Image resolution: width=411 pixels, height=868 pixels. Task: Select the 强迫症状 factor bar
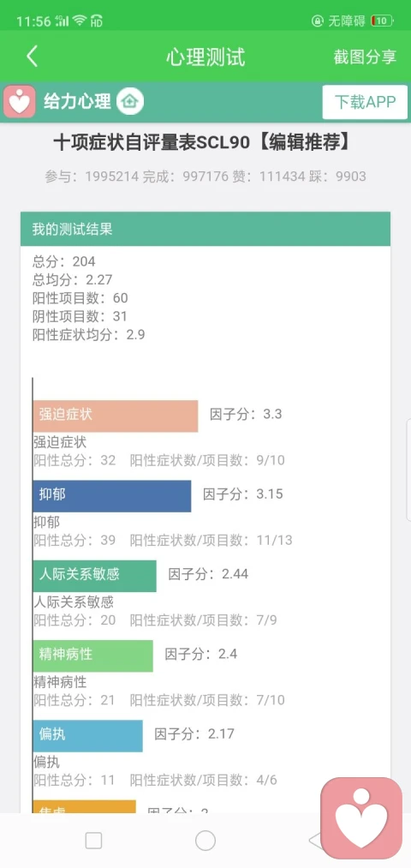click(115, 416)
